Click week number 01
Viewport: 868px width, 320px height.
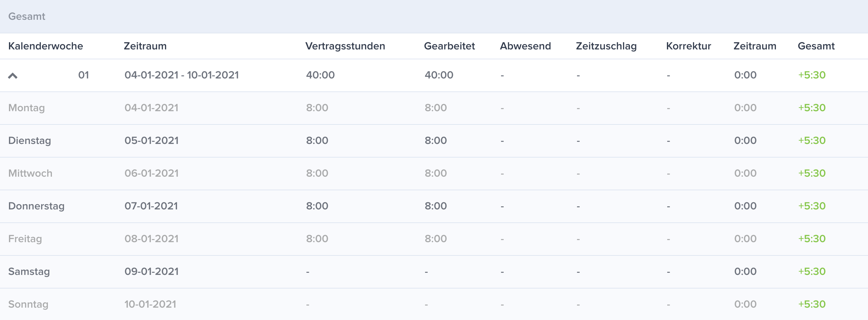[84, 75]
